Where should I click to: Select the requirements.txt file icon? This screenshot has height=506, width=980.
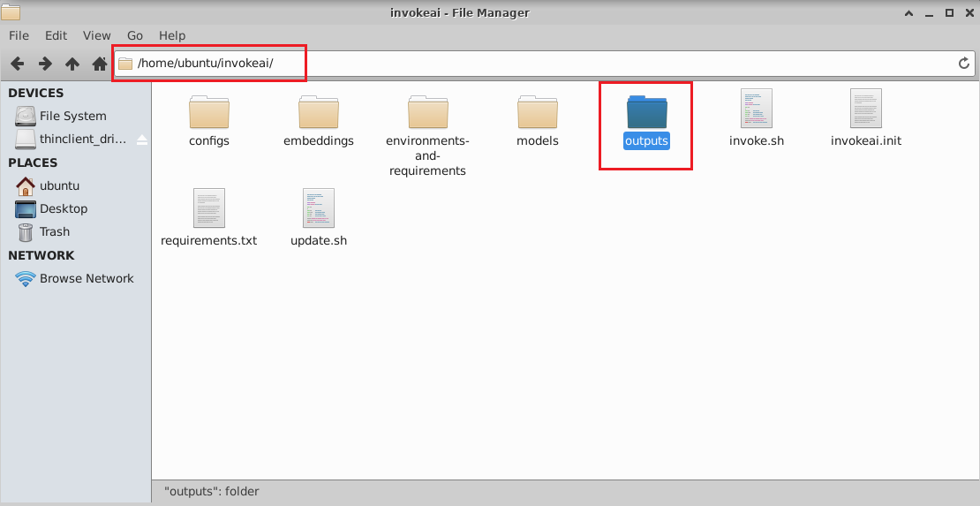[x=208, y=208]
